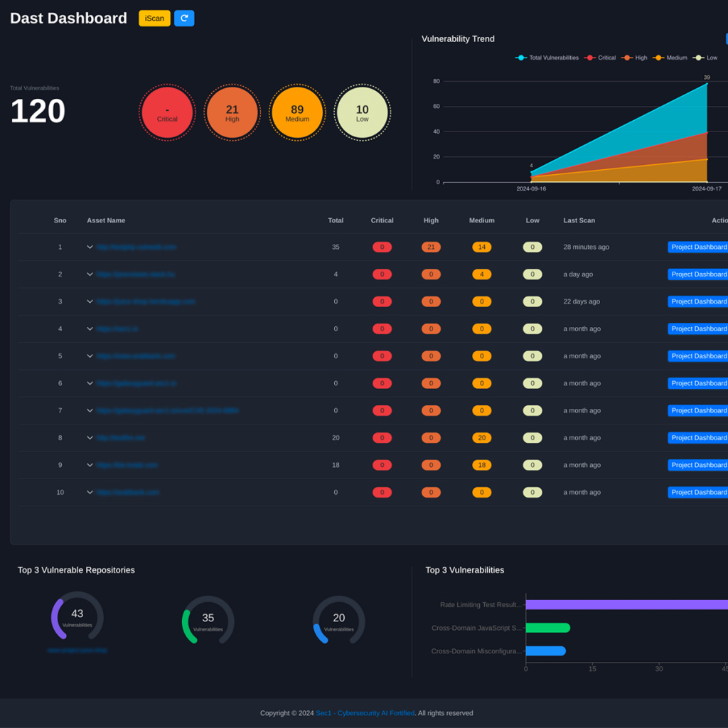Click the yellow Medium badge showing 20 in row eight
The image size is (728, 728).
(481, 438)
